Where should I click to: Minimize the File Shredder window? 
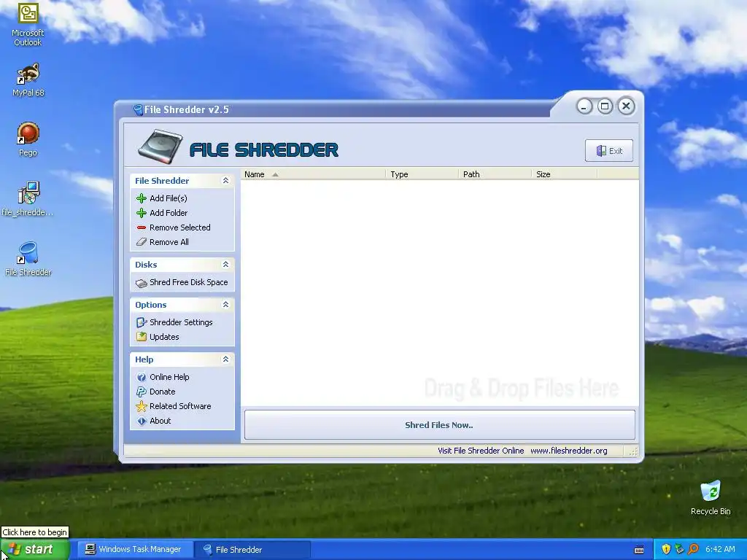click(584, 106)
